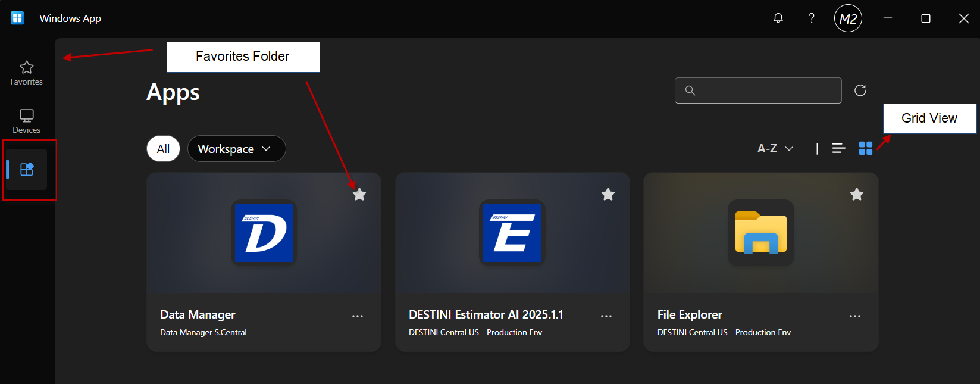Click Data Manager S.Central subtitle
This screenshot has height=384, width=980.
click(203, 332)
